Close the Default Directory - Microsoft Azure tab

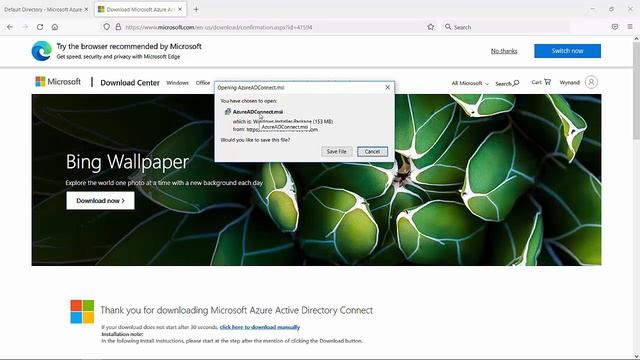coord(86,9)
